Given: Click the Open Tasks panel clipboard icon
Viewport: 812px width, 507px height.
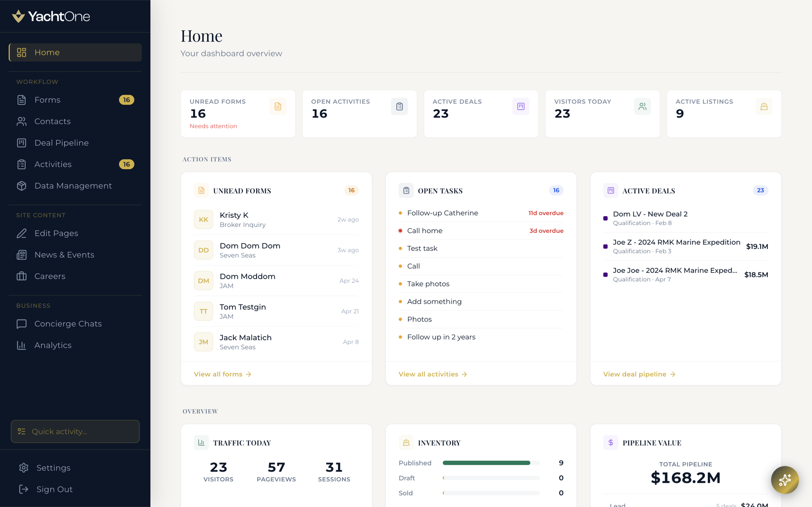Looking at the screenshot, I should (406, 190).
